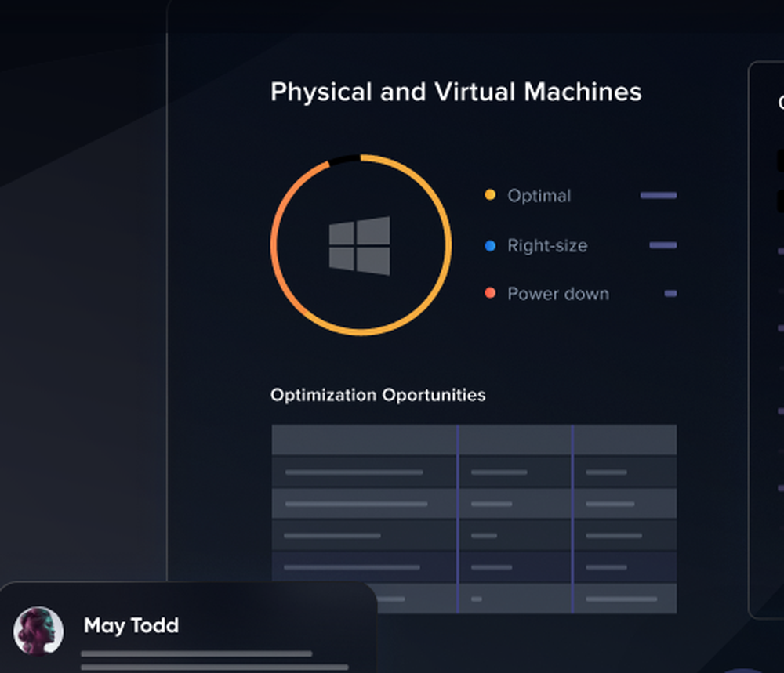
Task: Click the Optimal value bar
Action: [x=659, y=195]
